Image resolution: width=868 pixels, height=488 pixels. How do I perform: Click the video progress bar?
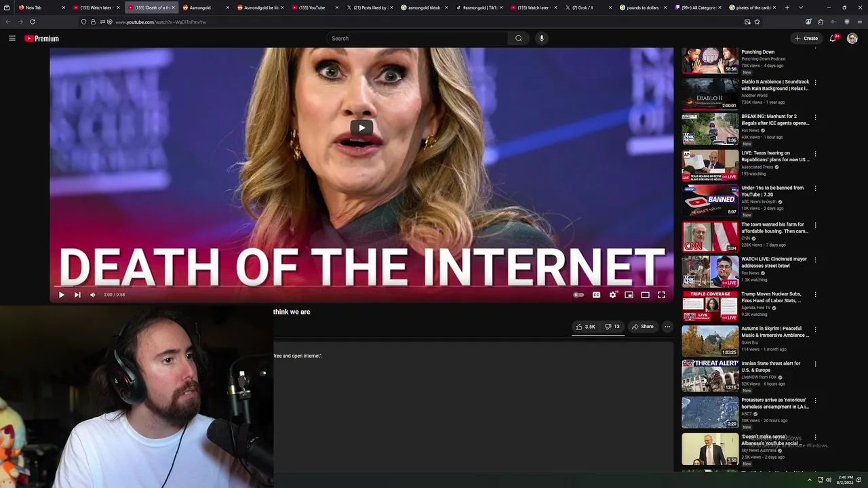click(x=361, y=286)
